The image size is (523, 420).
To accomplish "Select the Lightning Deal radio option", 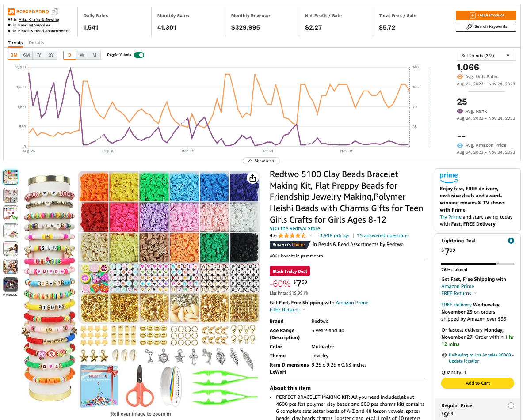I will click(x=511, y=241).
